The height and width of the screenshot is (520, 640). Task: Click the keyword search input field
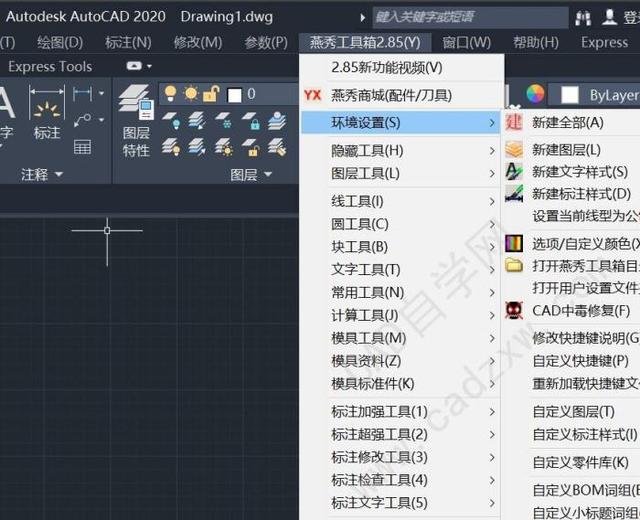(470, 17)
